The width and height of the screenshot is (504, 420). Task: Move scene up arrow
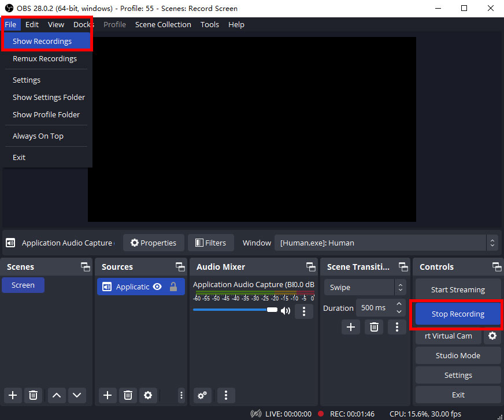click(x=57, y=395)
